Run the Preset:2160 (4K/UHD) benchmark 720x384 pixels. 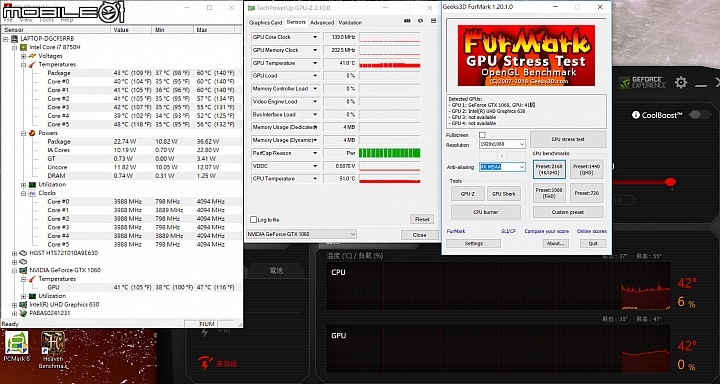[x=550, y=169]
